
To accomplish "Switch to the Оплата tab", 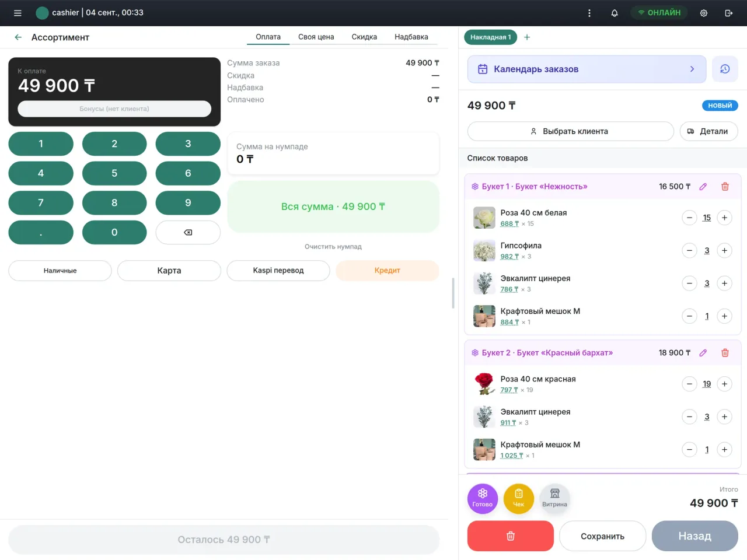I will tap(268, 37).
